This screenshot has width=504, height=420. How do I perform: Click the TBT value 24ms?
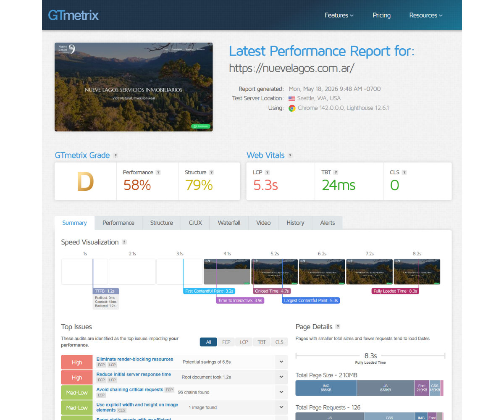coord(339,185)
